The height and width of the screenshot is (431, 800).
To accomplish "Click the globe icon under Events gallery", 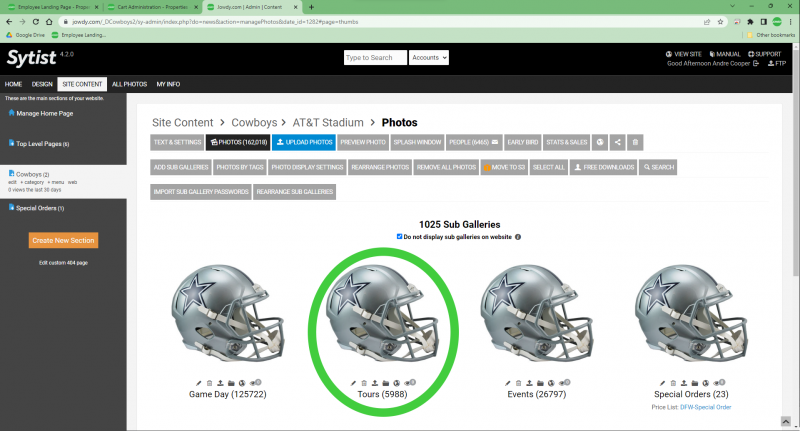I will (551, 383).
